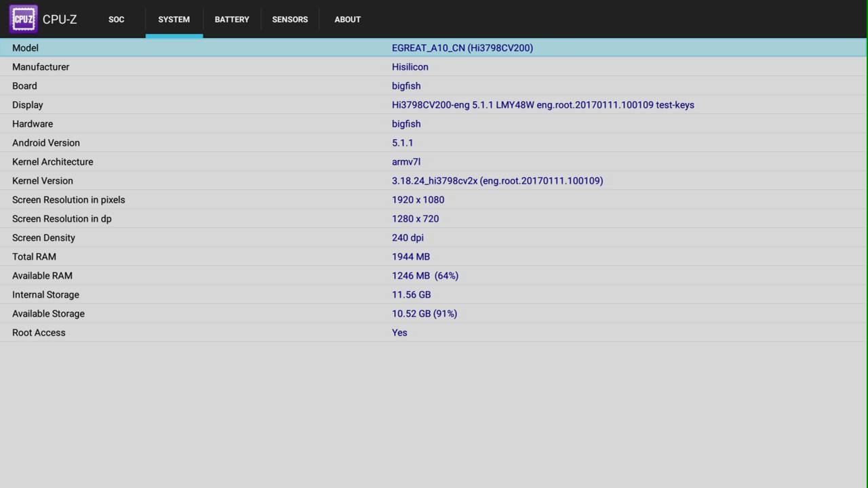Image resolution: width=868 pixels, height=488 pixels.
Task: Select the Root Access label
Action: tap(39, 333)
